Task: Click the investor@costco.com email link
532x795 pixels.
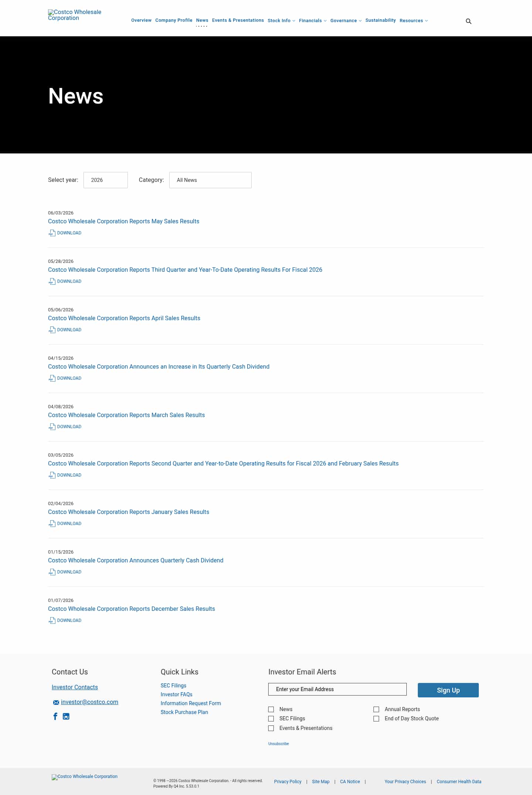Action: coord(89,702)
